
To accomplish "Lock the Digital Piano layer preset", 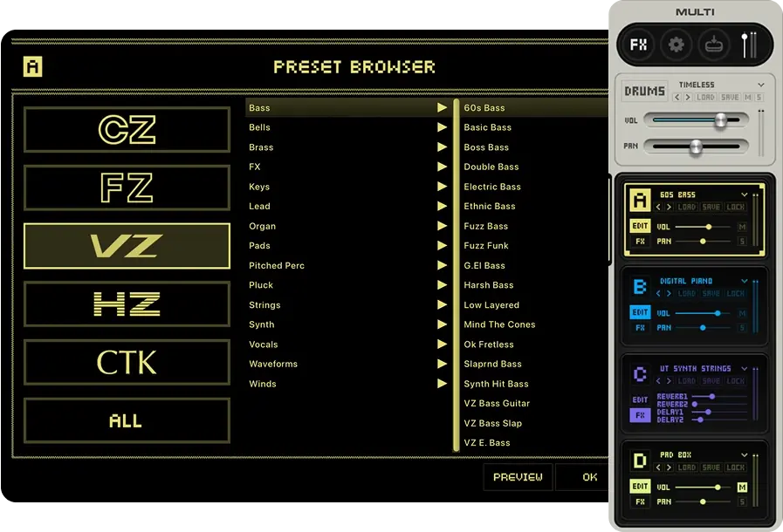I will click(736, 294).
